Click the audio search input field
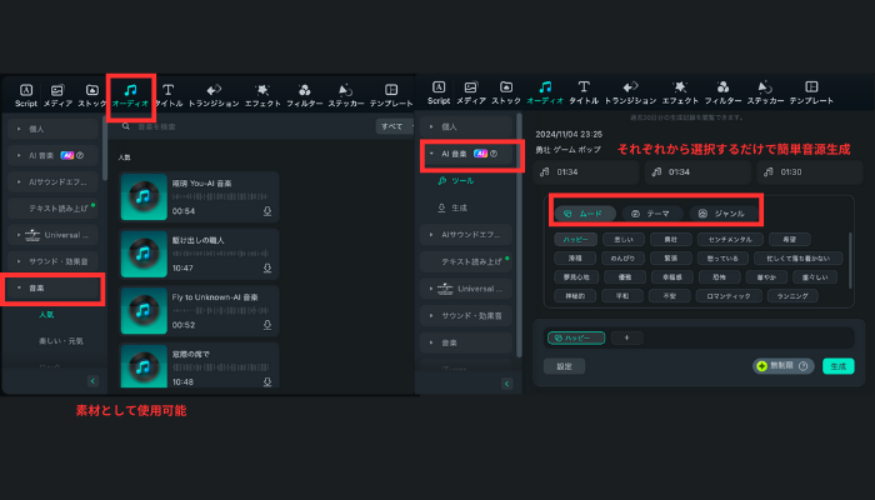The width and height of the screenshot is (875, 500). click(x=240, y=127)
